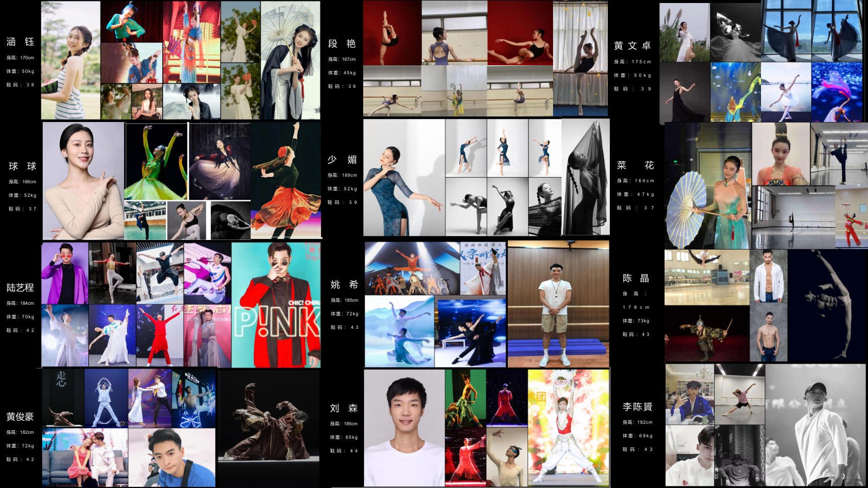The height and width of the screenshot is (488, 868).
Task: Click the height text 164cm
Action: click(644, 181)
